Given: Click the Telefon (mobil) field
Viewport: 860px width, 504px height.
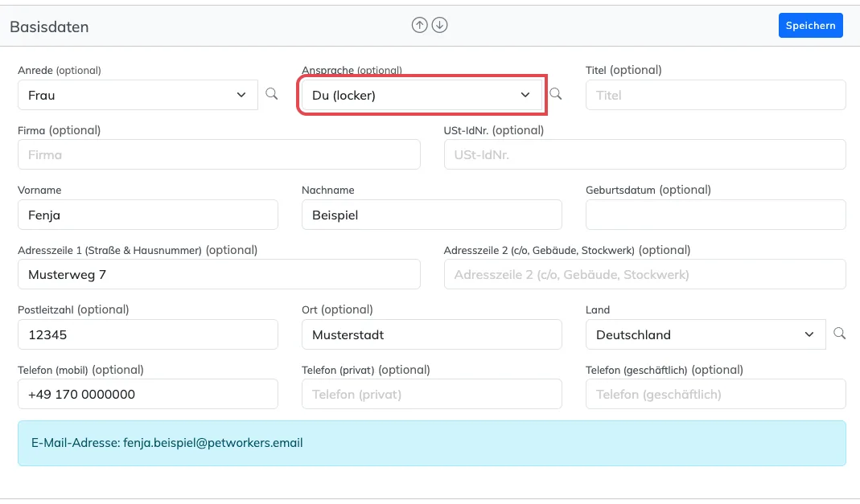Looking at the screenshot, I should [x=147, y=394].
